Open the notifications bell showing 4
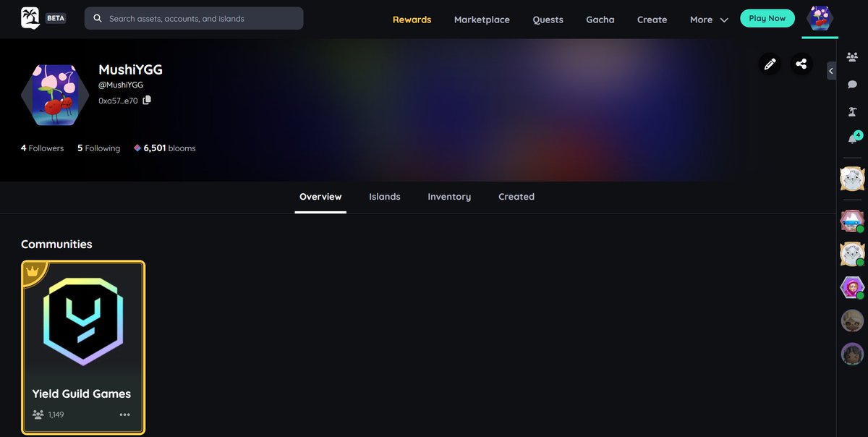 [854, 138]
